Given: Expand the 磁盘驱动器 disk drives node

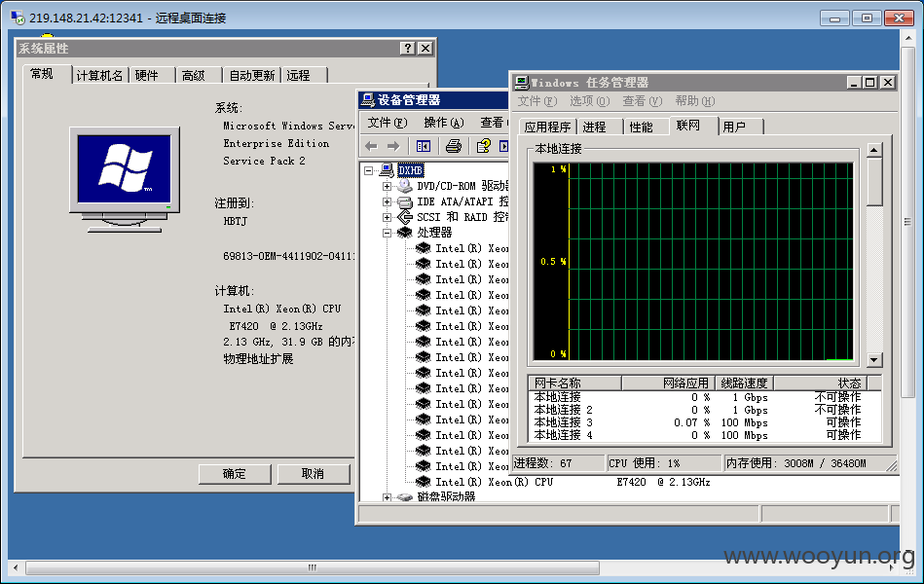Looking at the screenshot, I should [387, 497].
